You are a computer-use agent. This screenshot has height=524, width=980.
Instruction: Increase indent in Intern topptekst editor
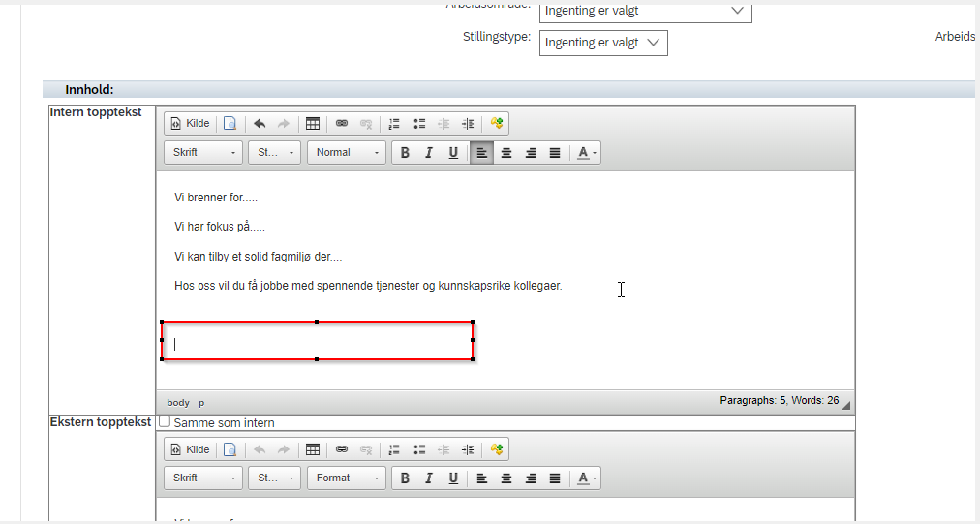point(468,123)
